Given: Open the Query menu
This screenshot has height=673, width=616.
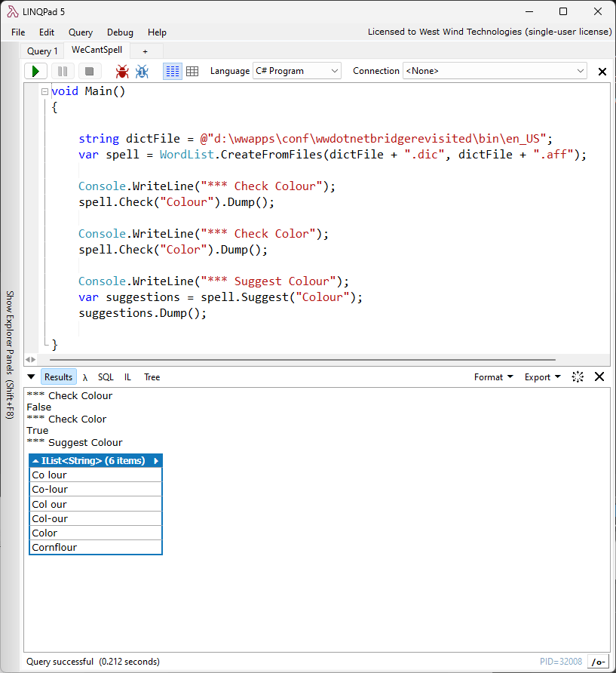Looking at the screenshot, I should 81,32.
